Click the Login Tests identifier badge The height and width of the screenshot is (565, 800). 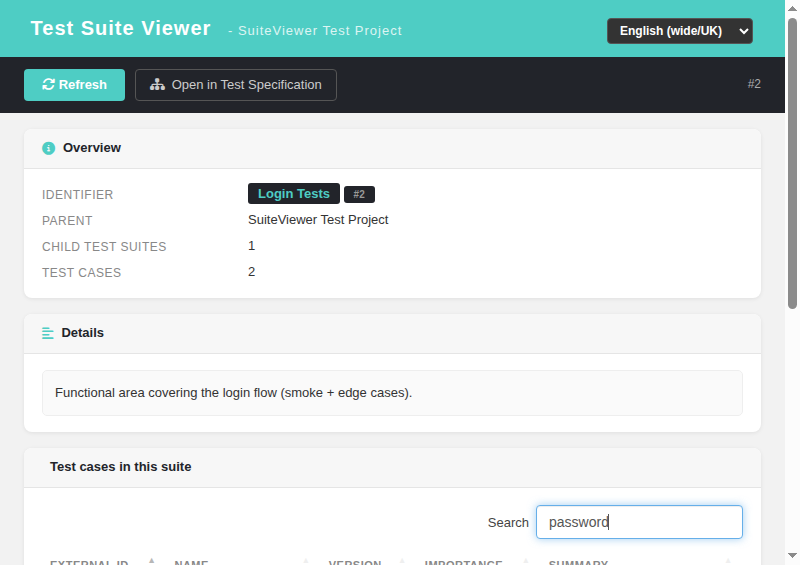pyautogui.click(x=294, y=193)
